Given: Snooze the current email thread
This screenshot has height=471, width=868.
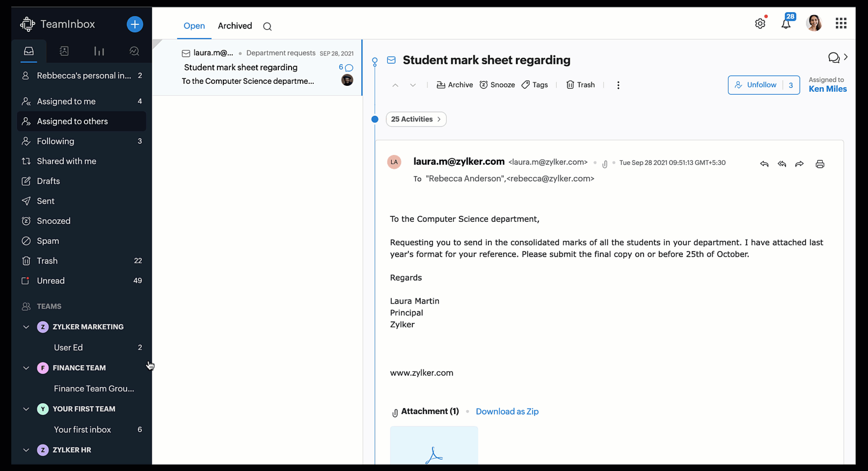Looking at the screenshot, I should (497, 85).
